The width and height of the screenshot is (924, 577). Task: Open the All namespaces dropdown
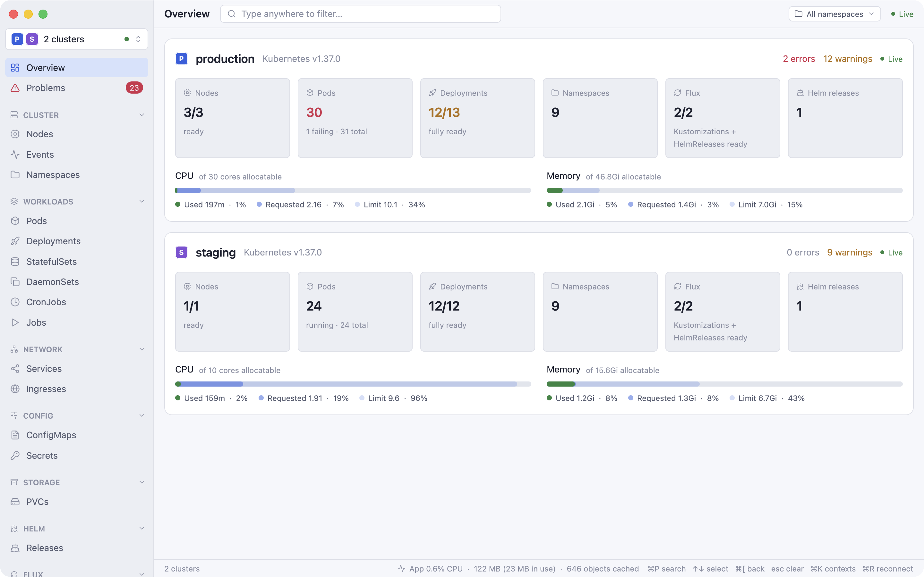(835, 14)
